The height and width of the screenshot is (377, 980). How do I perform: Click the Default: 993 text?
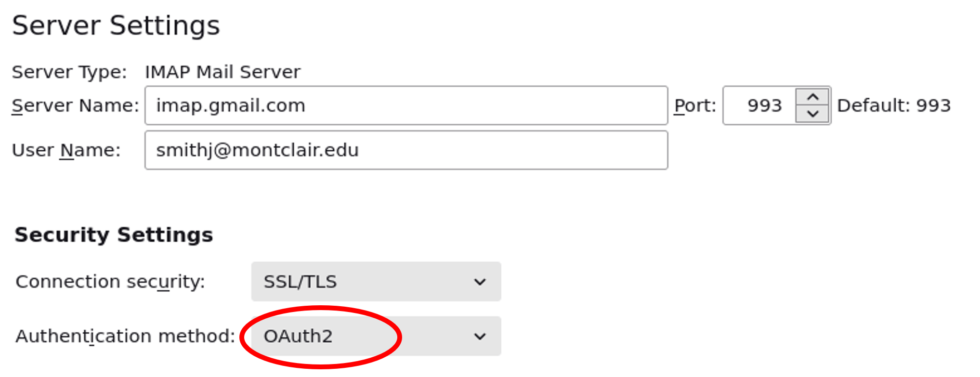(894, 105)
